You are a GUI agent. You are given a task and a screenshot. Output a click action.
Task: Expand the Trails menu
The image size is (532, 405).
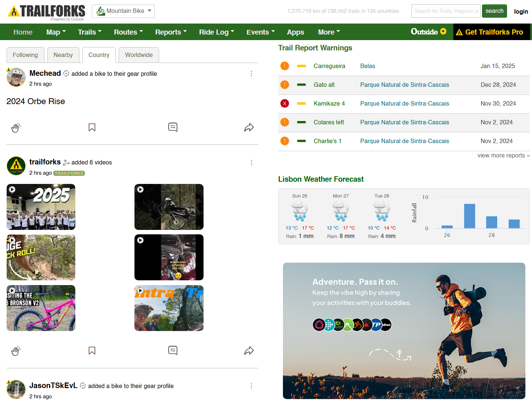pyautogui.click(x=90, y=32)
